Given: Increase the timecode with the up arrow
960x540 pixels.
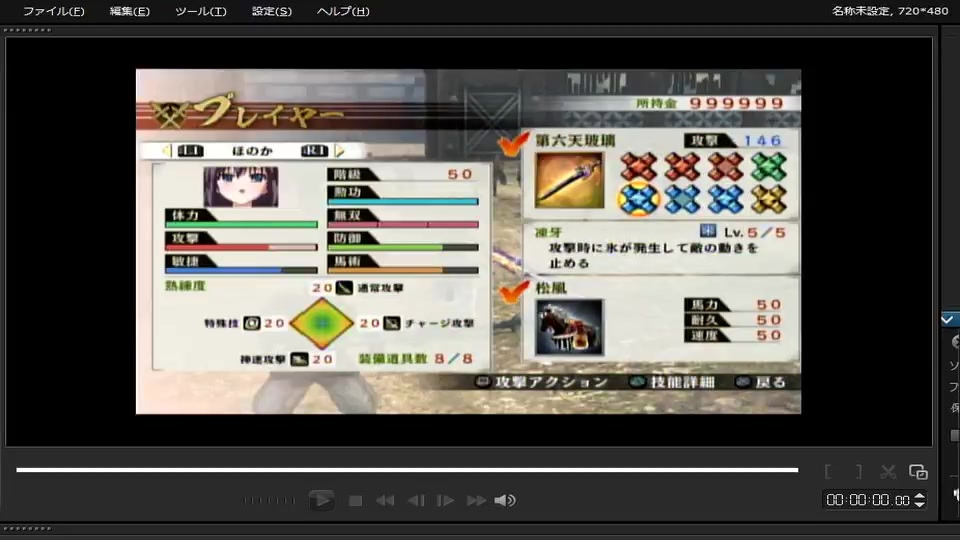Looking at the screenshot, I should click(919, 496).
